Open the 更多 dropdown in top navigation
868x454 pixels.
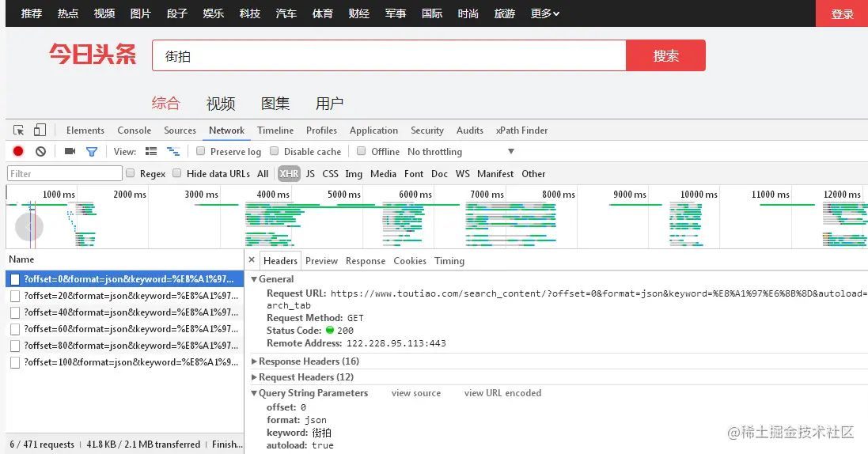point(544,13)
